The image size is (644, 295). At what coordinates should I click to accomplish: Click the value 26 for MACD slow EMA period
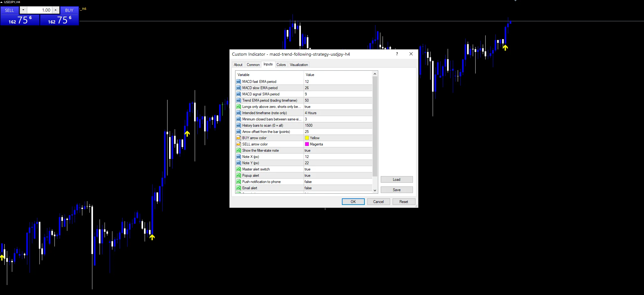pos(307,88)
